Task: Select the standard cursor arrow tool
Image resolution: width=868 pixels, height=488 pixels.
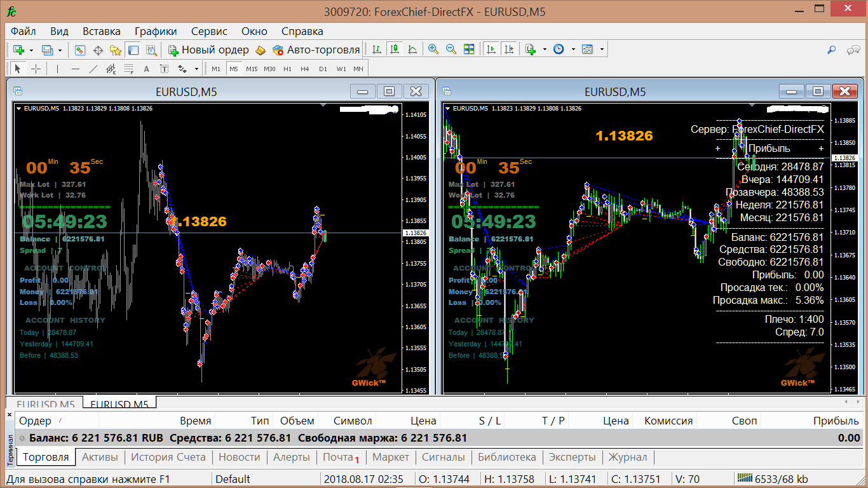Action: pyautogui.click(x=18, y=69)
